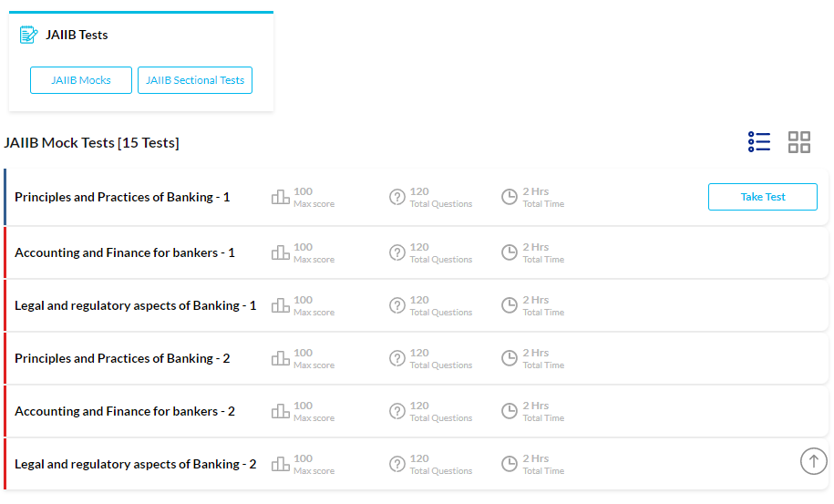Click the JAIIB Mock Tests [15 Tests] heading
This screenshot has width=834, height=504.
[x=91, y=143]
